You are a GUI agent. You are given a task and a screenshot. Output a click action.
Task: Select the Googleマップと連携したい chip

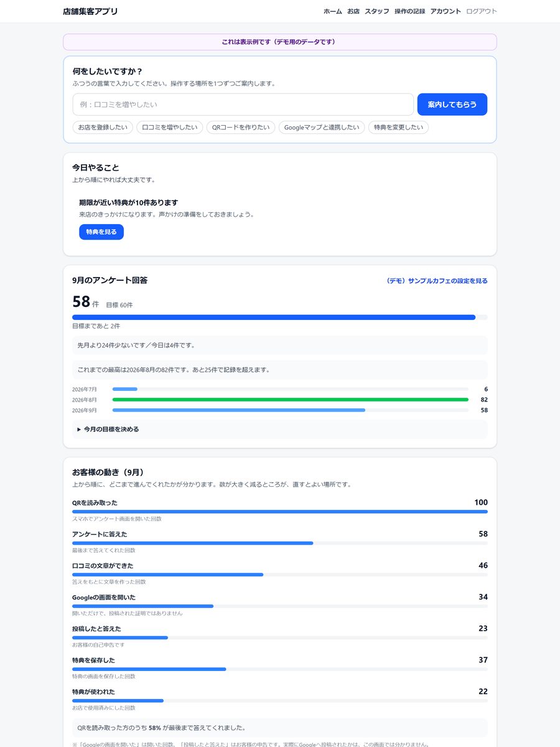tap(322, 128)
